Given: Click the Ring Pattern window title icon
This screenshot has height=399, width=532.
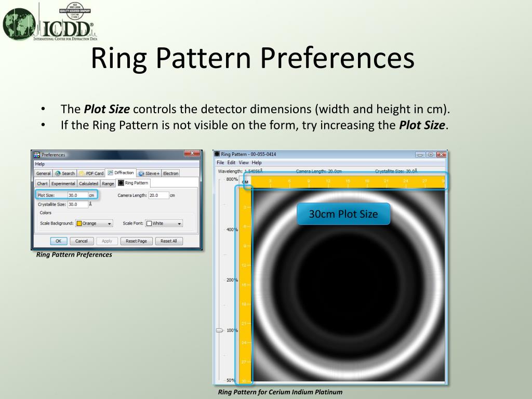Looking at the screenshot, I should click(217, 154).
